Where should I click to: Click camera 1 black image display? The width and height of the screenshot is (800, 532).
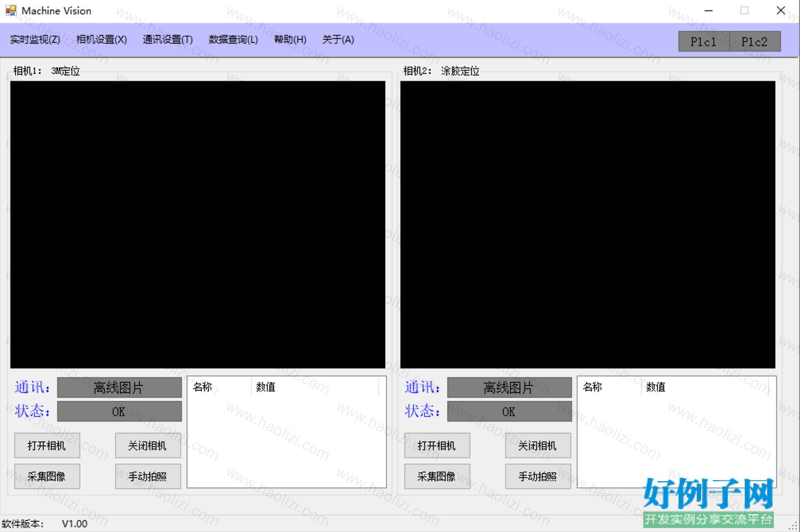(197, 225)
